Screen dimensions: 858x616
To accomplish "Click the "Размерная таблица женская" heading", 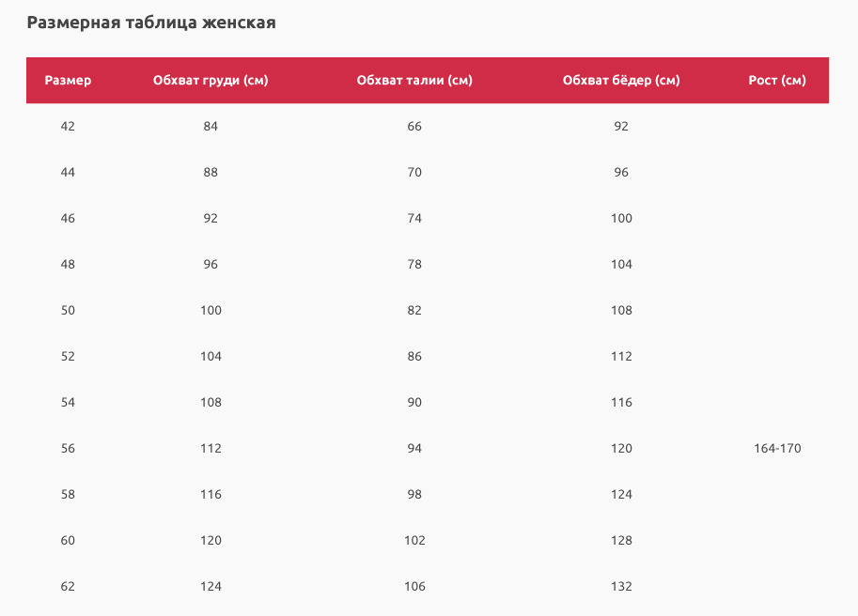I will click(x=151, y=23).
